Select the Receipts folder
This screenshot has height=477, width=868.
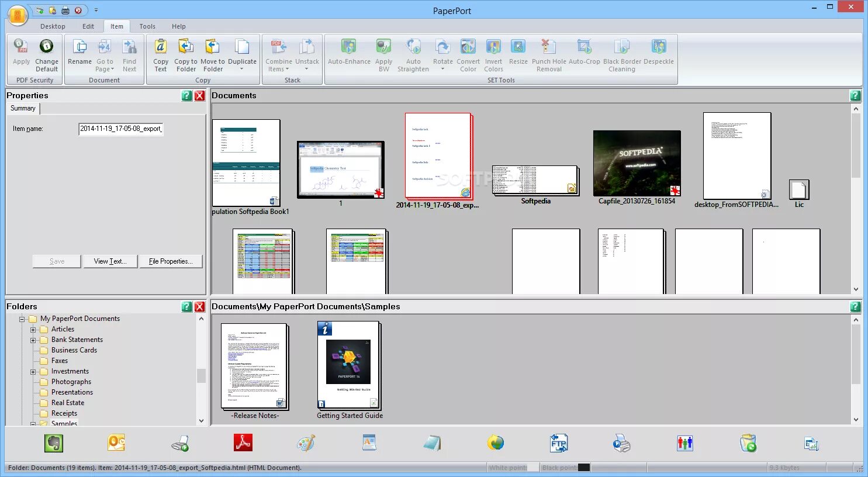pos(64,413)
